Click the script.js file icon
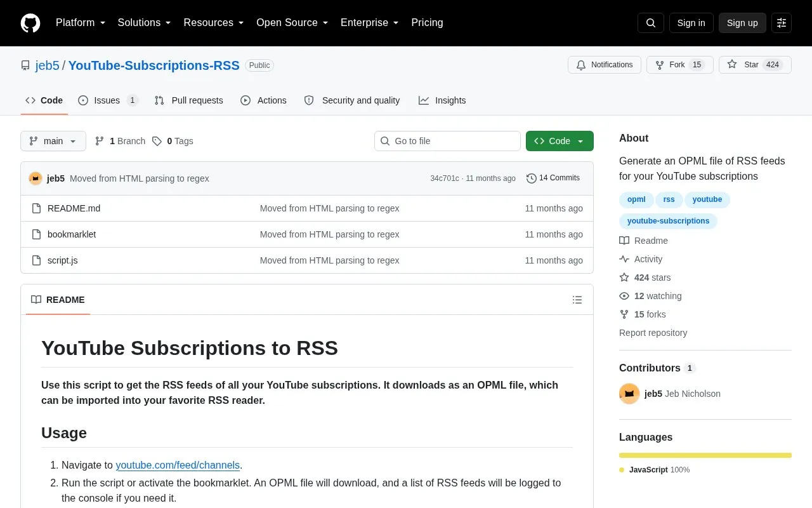 click(x=37, y=260)
